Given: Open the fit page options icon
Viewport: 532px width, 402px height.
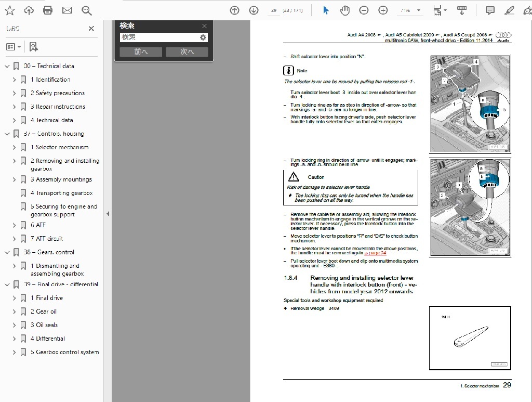Looking at the screenshot, I should (x=440, y=10).
